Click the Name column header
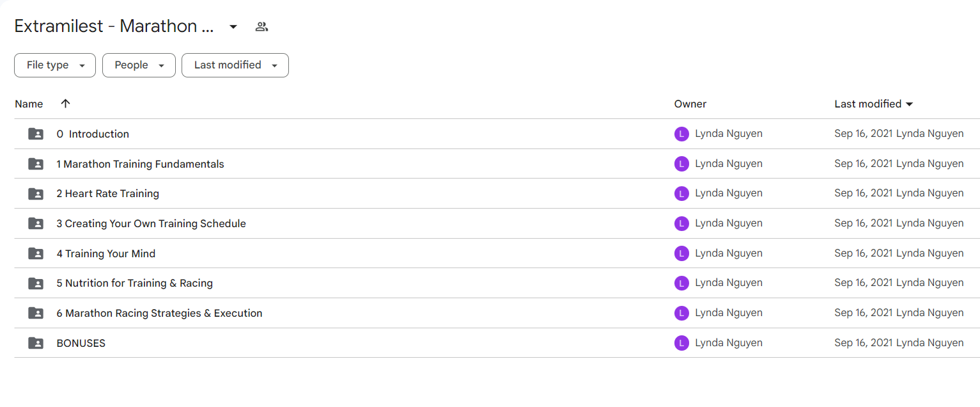This screenshot has width=980, height=407. pos(29,104)
